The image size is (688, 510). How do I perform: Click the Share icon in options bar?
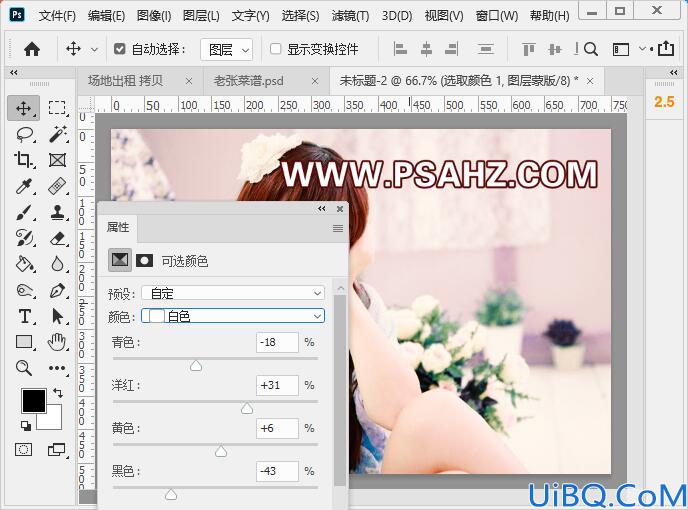coord(666,48)
